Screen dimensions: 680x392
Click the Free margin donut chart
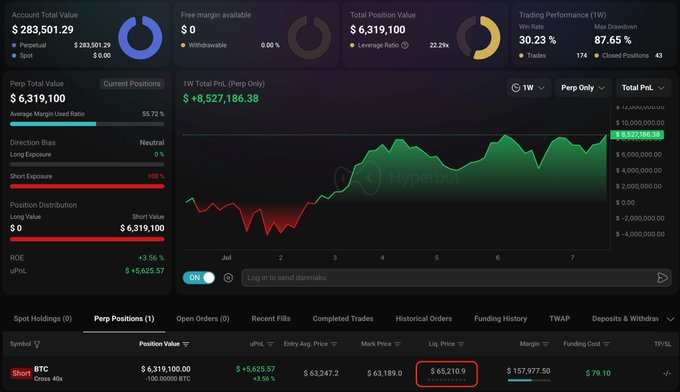[x=309, y=38]
